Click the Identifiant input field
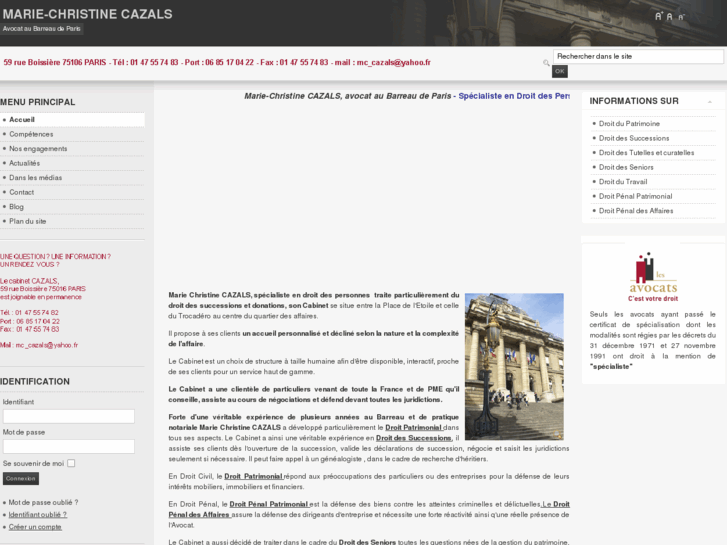Viewport: 727px width, 545px height. [x=69, y=416]
